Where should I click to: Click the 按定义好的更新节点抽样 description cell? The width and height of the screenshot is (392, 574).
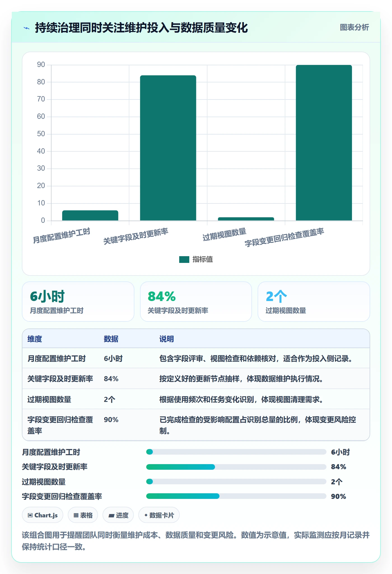click(x=241, y=379)
